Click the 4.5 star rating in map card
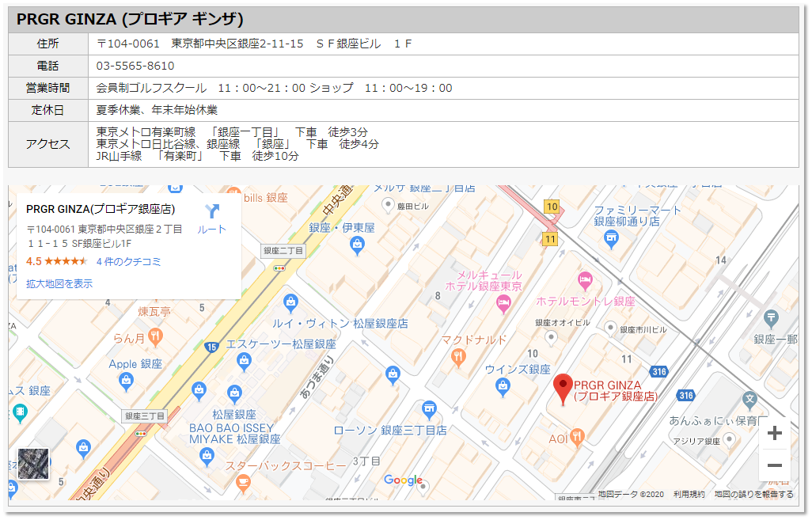Viewport: 812px width, 520px height. (x=56, y=261)
